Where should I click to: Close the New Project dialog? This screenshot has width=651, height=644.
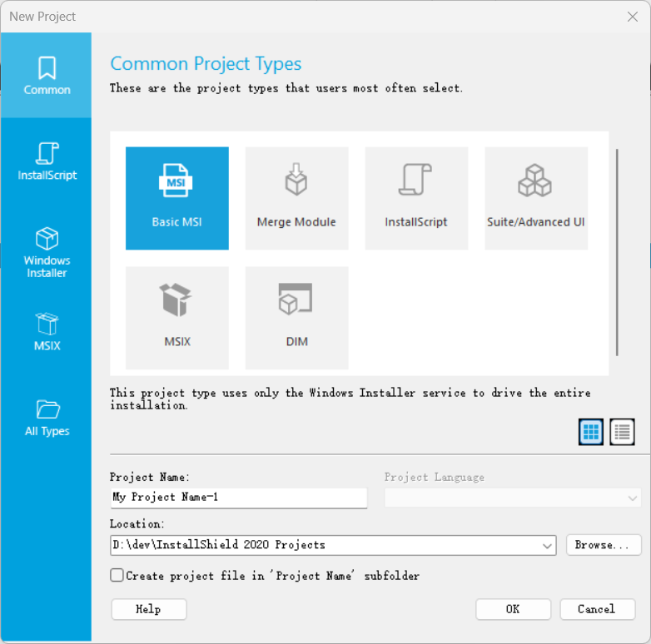click(x=633, y=17)
